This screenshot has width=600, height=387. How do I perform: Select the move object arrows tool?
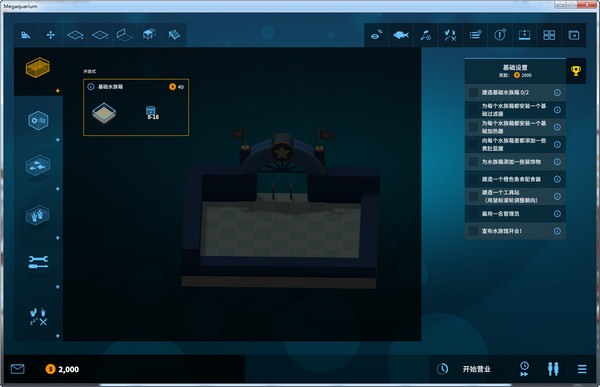tap(51, 35)
